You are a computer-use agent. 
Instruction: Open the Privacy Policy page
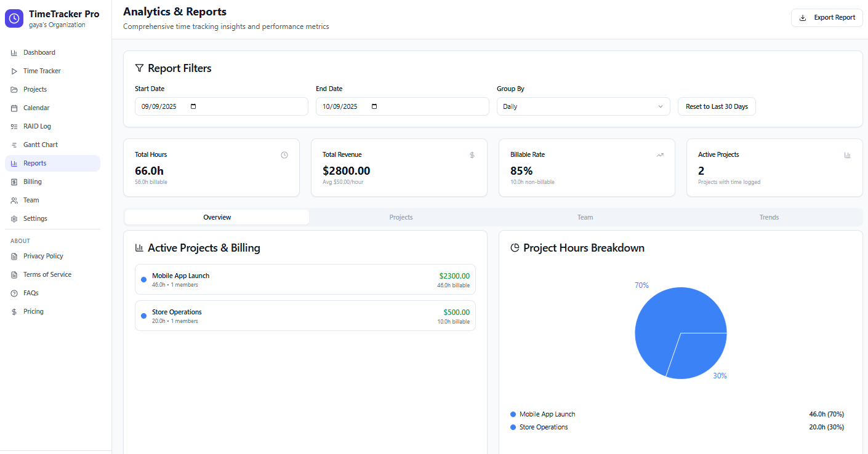point(42,256)
